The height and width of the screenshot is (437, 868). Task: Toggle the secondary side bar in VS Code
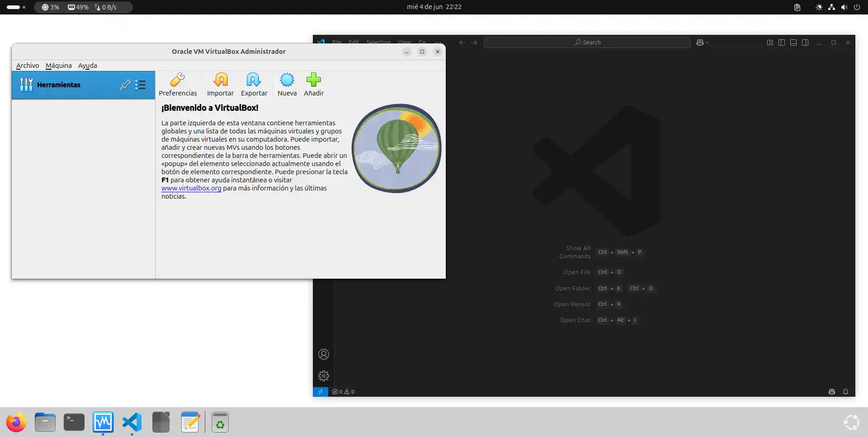tap(806, 42)
